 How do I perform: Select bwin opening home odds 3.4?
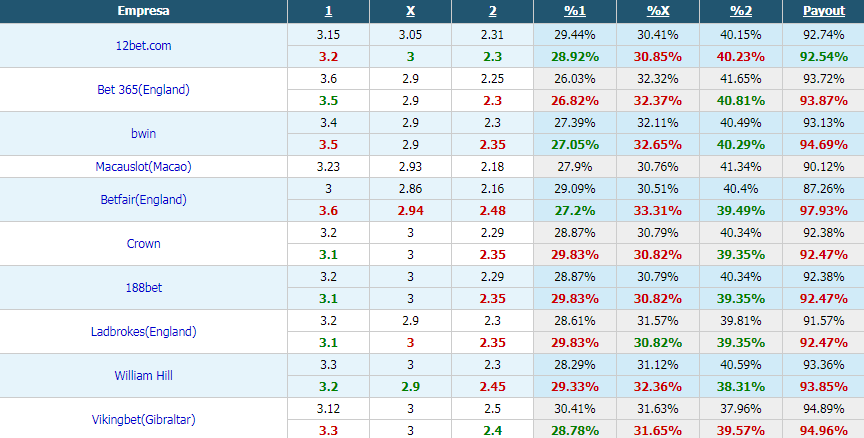[328, 123]
